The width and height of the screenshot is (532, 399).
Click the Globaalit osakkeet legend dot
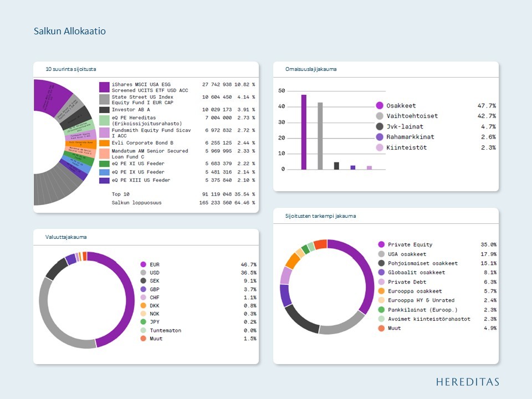pyautogui.click(x=381, y=272)
